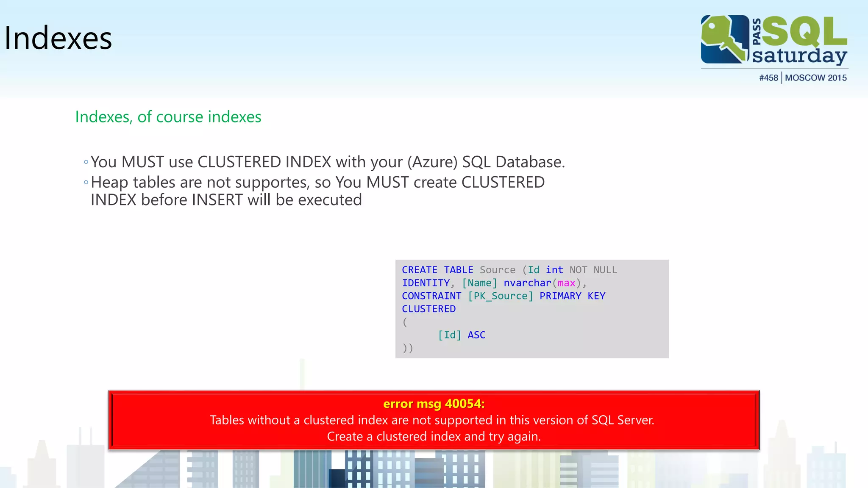Viewport: 868px width, 488px height.
Task: Click the line 'INDEX before INSERT will be executed'
Action: click(226, 200)
